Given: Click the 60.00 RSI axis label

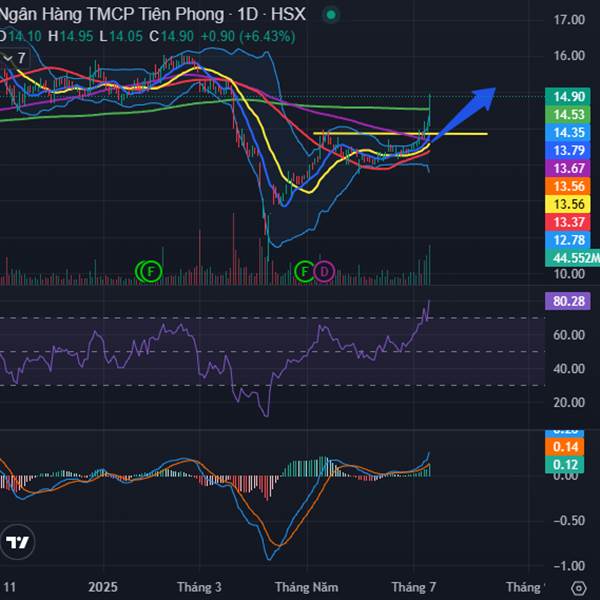Looking at the screenshot, I should coord(569,335).
